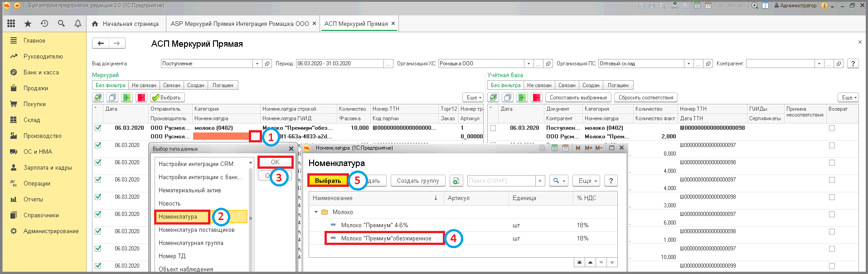Screen dimensions: 868x274
Task: Open favorites star icon
Action: [28, 24]
